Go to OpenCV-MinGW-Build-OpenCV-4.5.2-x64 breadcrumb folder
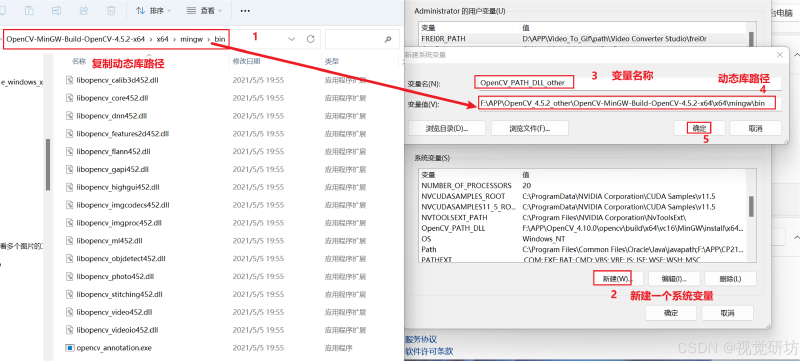 (x=76, y=39)
